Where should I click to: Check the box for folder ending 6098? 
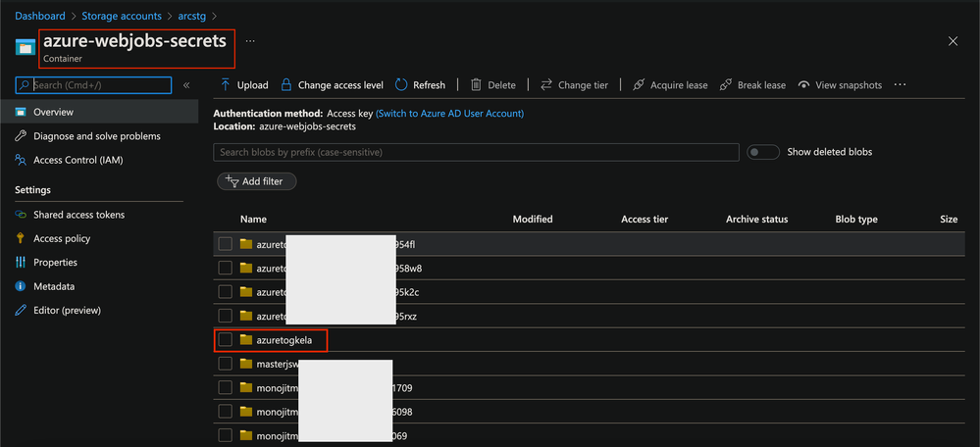click(x=225, y=412)
